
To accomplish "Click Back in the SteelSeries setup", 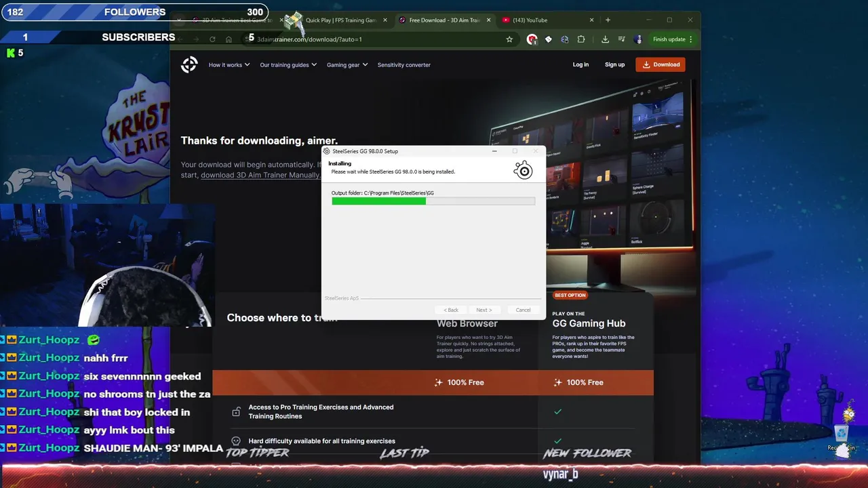I will (451, 310).
